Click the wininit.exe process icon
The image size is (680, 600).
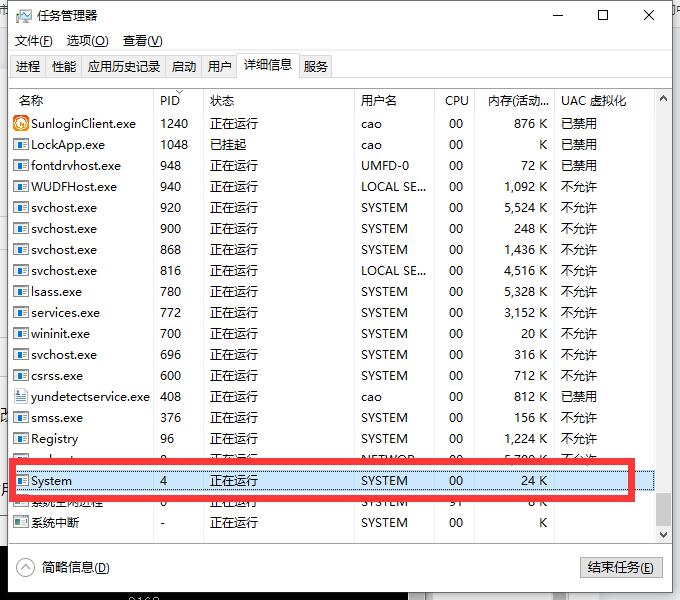pos(21,333)
